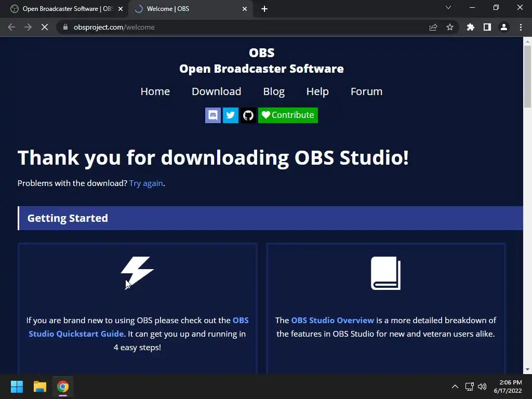Open the network status tray icon
Image resolution: width=532 pixels, height=399 pixels.
pos(470,387)
